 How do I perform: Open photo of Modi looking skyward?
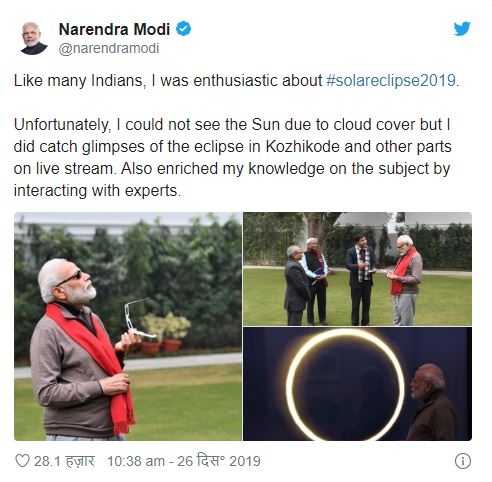[x=128, y=326]
